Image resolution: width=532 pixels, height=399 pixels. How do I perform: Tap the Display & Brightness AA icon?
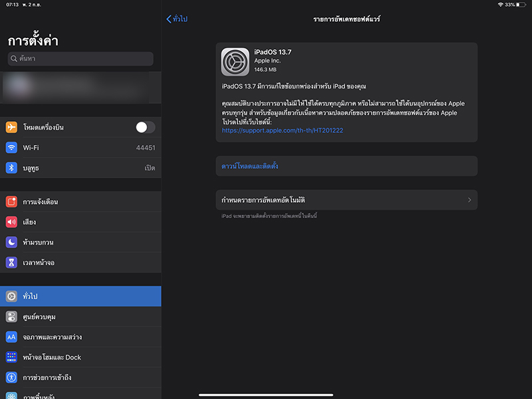point(11,337)
